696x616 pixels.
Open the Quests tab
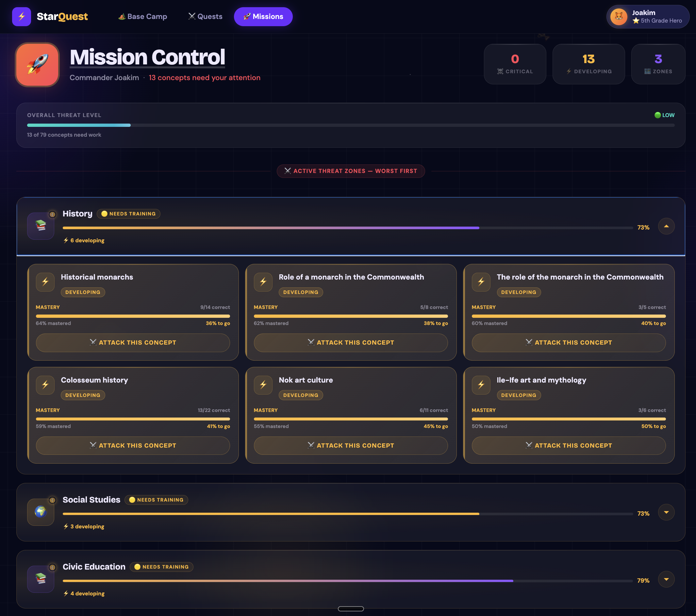[x=205, y=16]
